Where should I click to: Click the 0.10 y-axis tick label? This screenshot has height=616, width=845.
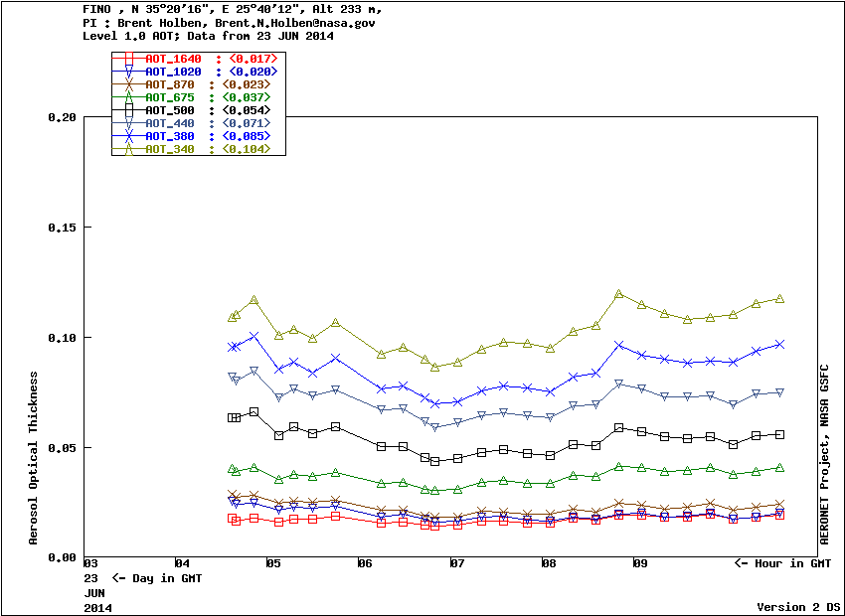coord(62,338)
